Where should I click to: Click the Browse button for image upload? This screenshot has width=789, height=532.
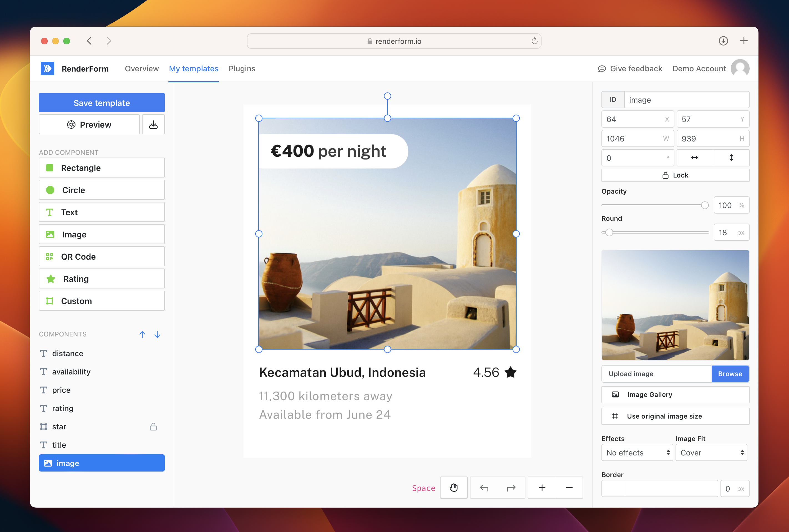click(730, 373)
